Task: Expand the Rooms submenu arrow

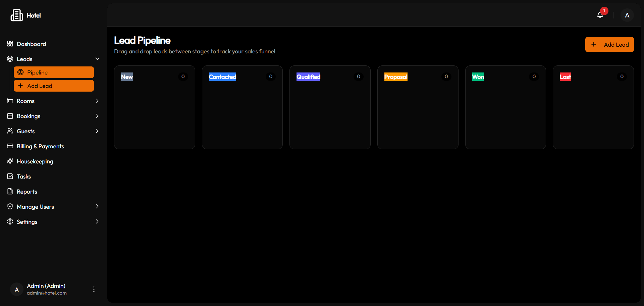Action: click(x=97, y=101)
